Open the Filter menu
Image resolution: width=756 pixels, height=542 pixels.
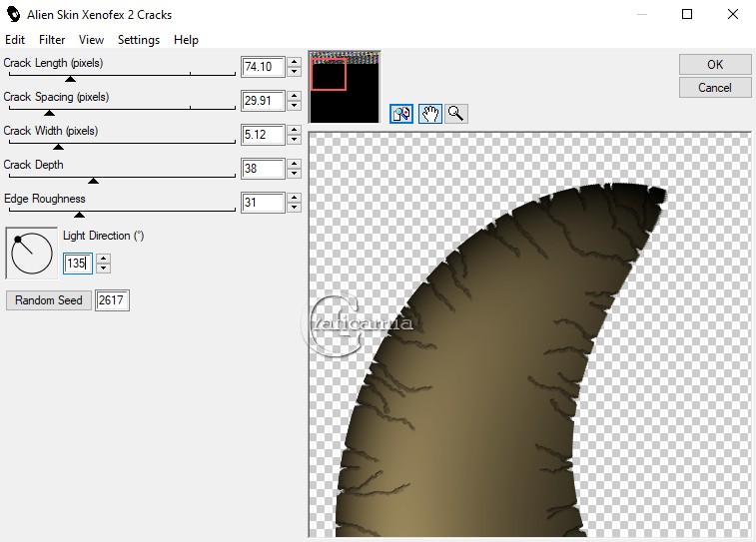click(x=52, y=40)
